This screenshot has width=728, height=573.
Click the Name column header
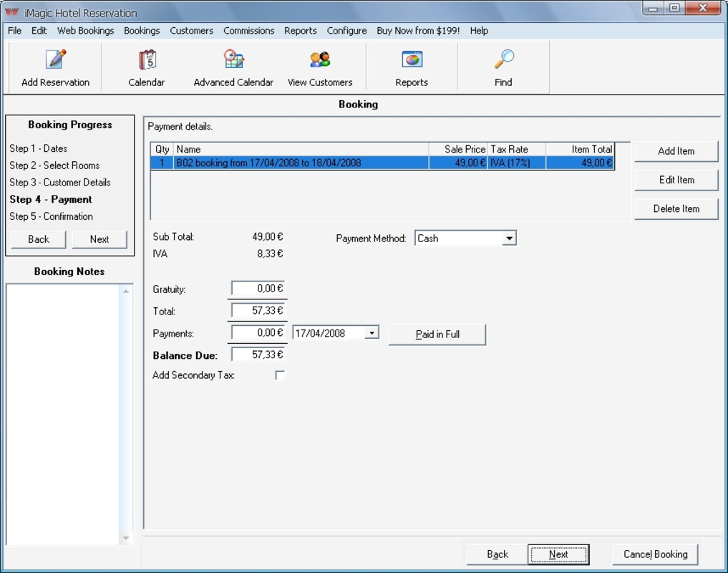(x=301, y=149)
